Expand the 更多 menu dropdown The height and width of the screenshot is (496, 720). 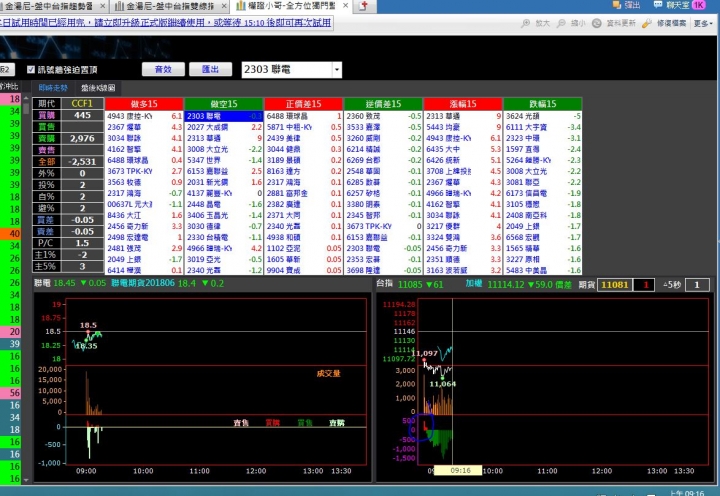click(703, 23)
